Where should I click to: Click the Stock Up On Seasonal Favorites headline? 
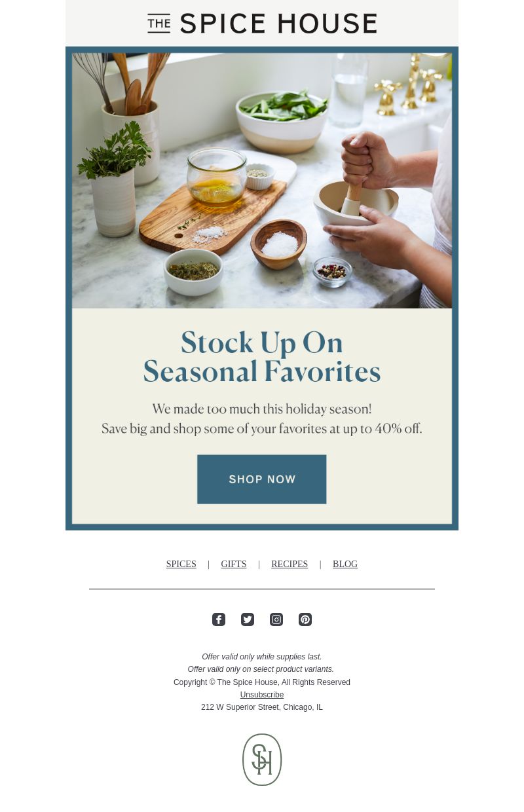(262, 358)
